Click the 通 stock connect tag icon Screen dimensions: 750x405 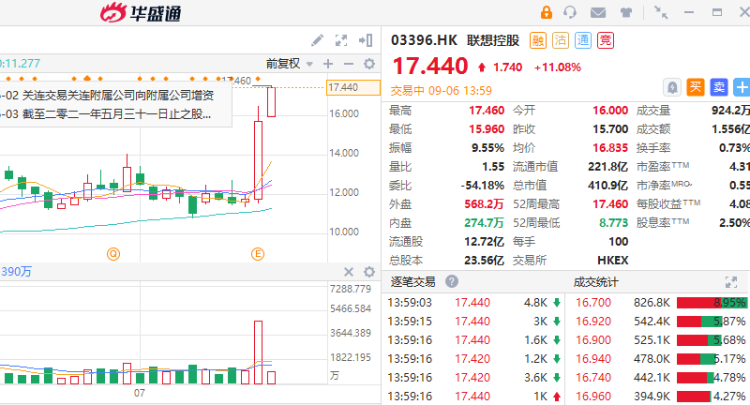[x=583, y=40]
